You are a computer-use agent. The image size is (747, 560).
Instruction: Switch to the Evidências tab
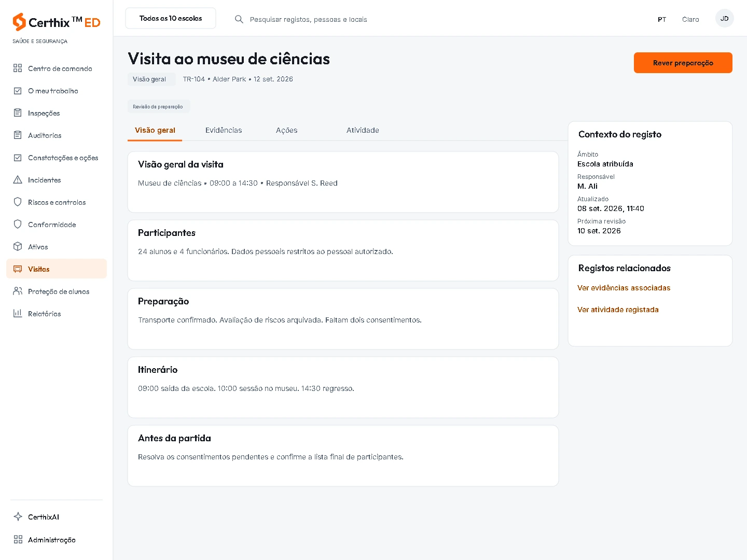pos(224,130)
